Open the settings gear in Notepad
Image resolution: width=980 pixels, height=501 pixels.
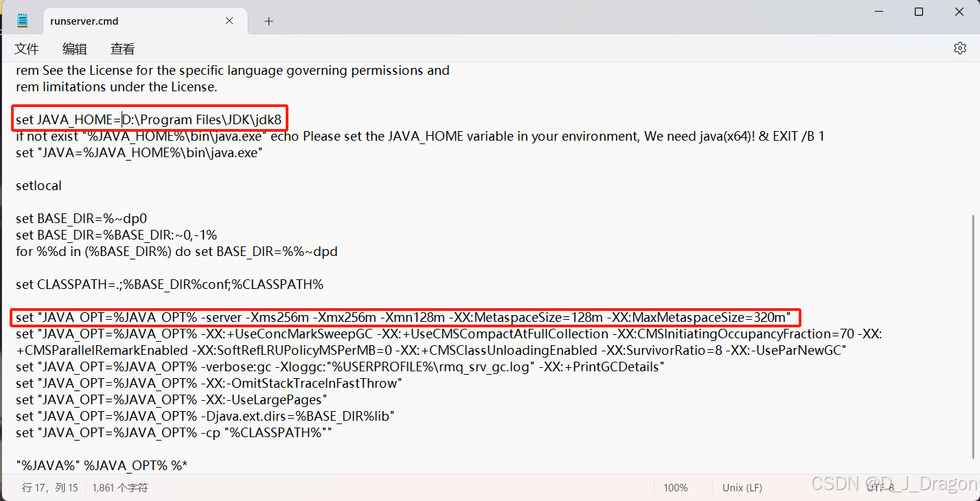[960, 48]
